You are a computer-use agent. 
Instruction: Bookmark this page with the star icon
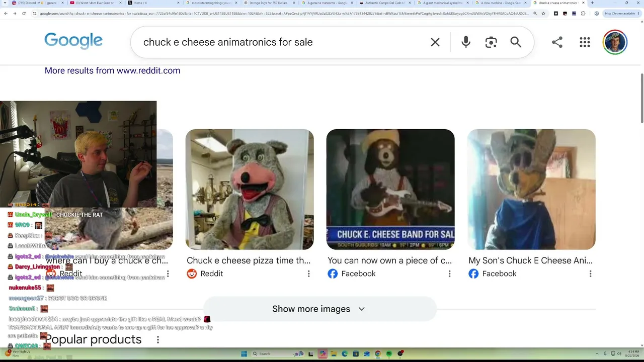tap(544, 13)
